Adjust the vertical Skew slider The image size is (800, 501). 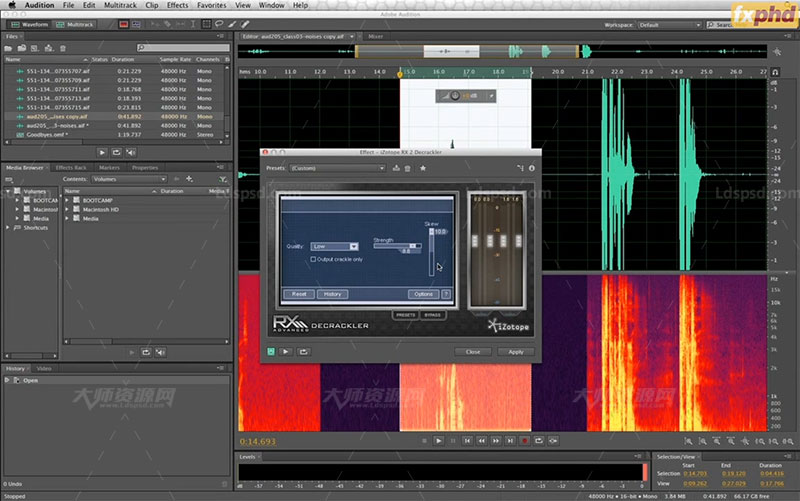pyautogui.click(x=432, y=251)
